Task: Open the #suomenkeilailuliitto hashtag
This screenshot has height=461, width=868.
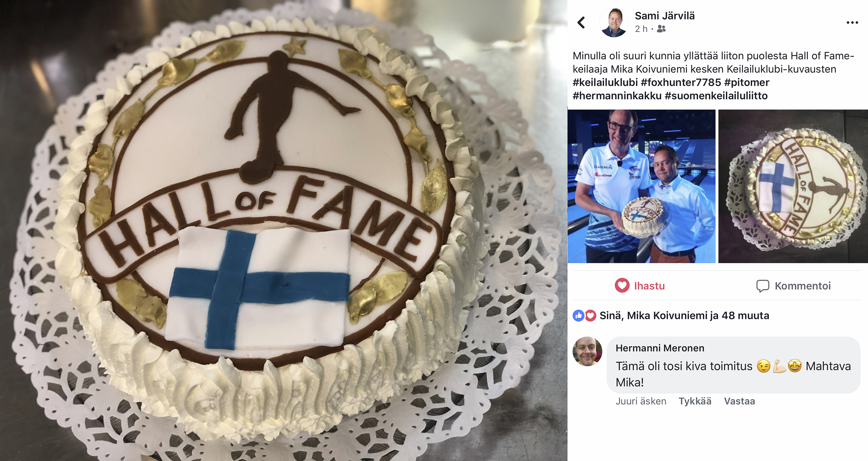Action: [716, 96]
